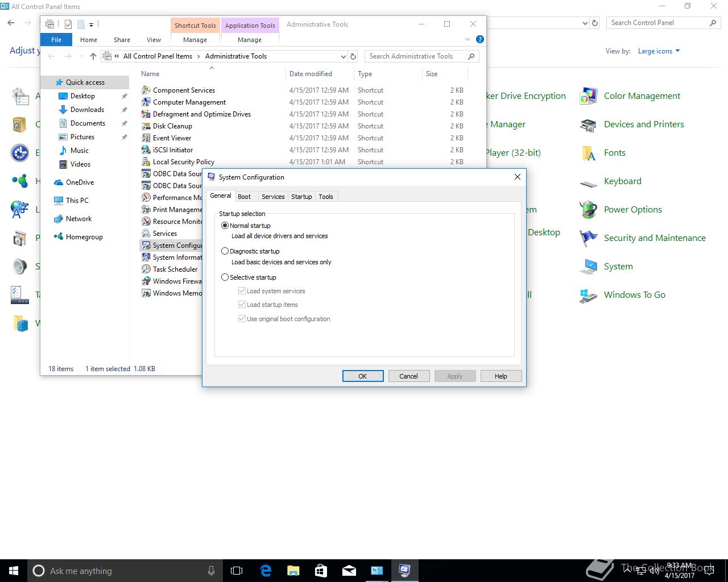
Task: Click the Search Control Panel field
Action: point(663,23)
